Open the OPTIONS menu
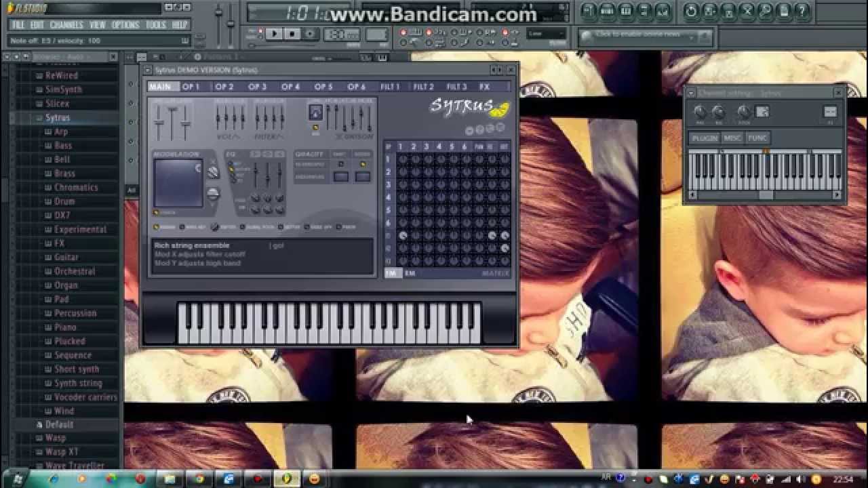Viewport: 868px width, 488px height. [125, 25]
